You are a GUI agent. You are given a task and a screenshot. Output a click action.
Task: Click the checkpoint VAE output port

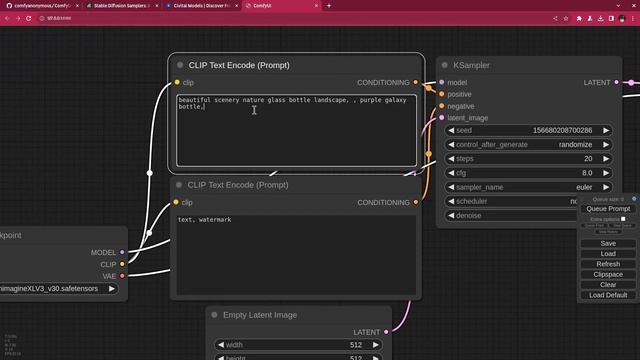[122, 276]
